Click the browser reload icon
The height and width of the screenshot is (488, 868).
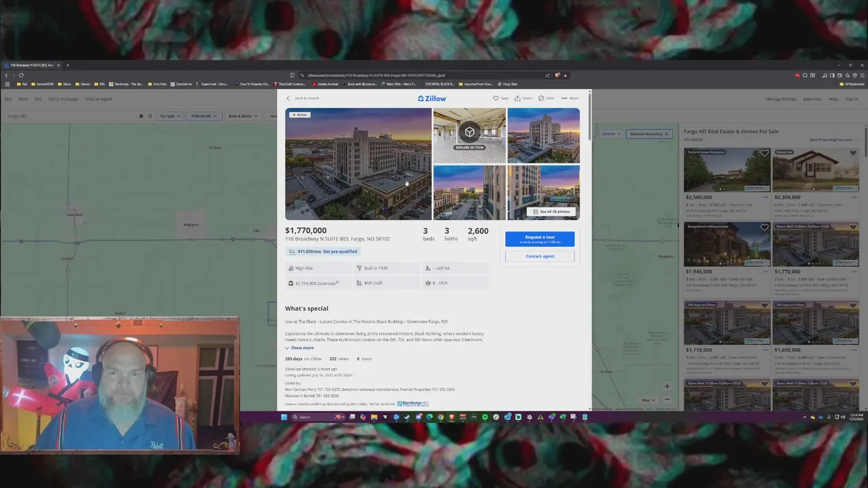tap(21, 75)
